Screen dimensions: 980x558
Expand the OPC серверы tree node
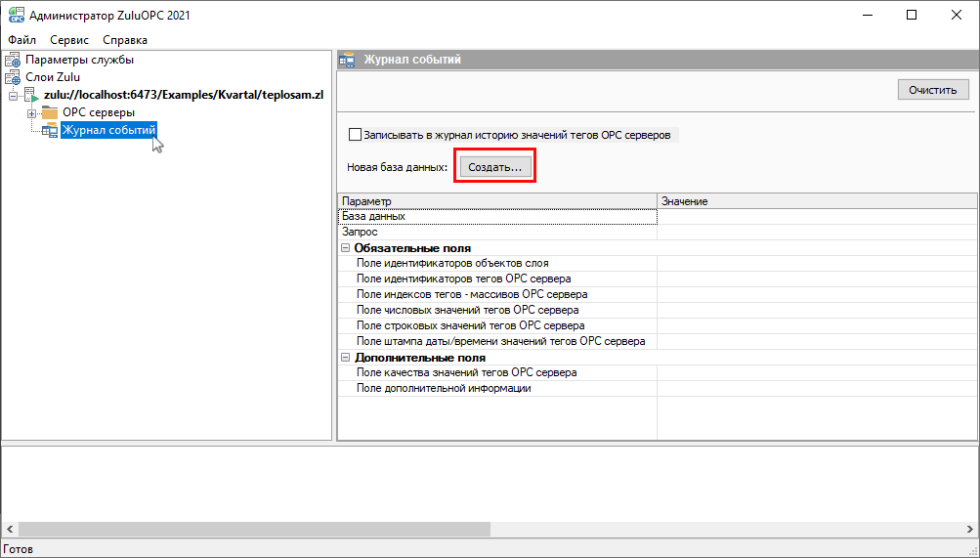32,113
